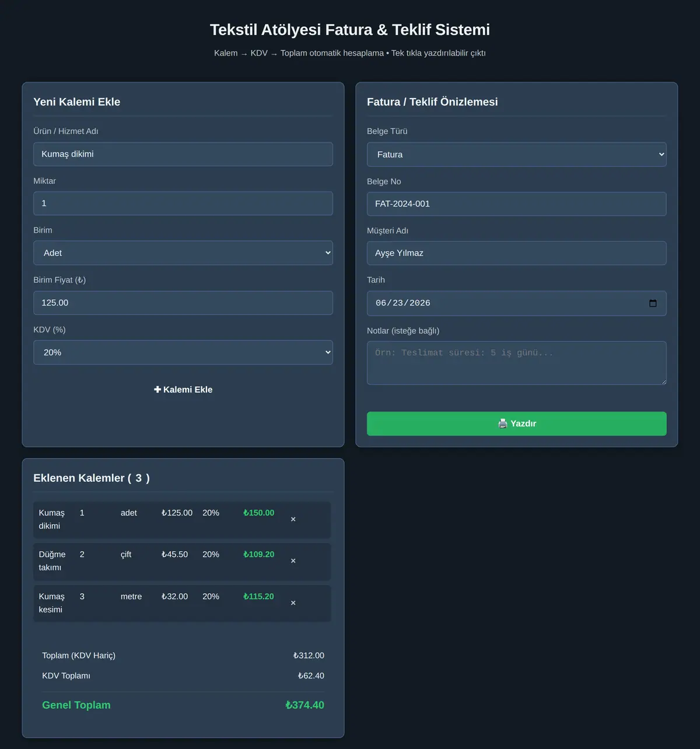Remove the Kumaş dikimi item row
700x749 pixels.
pos(293,519)
